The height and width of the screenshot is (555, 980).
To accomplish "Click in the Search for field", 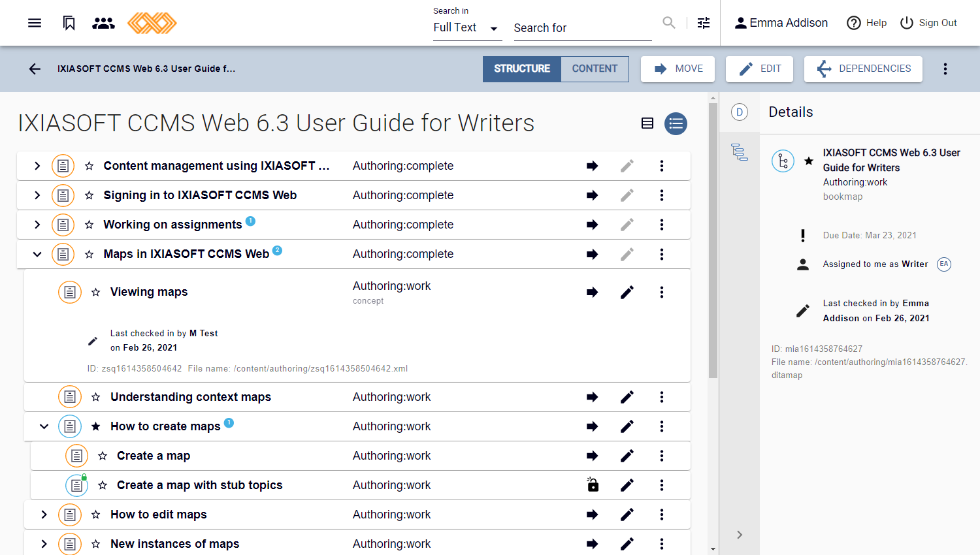I will click(583, 28).
